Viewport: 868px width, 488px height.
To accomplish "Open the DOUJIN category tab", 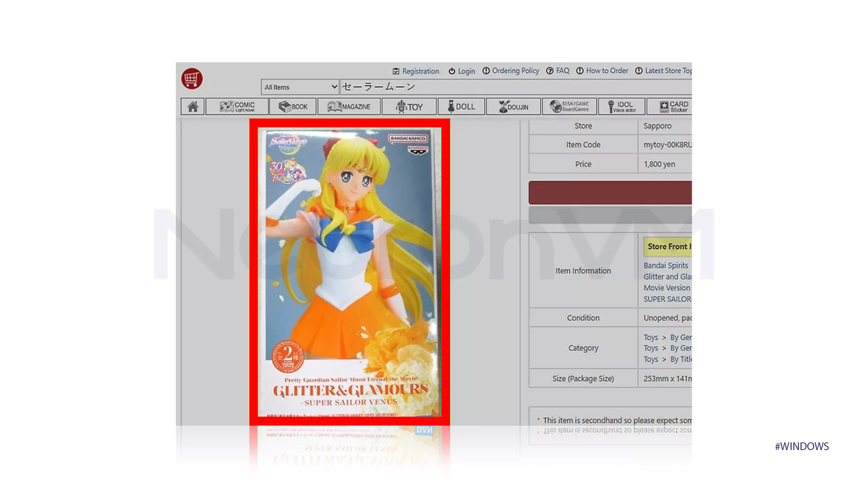I will click(x=514, y=107).
